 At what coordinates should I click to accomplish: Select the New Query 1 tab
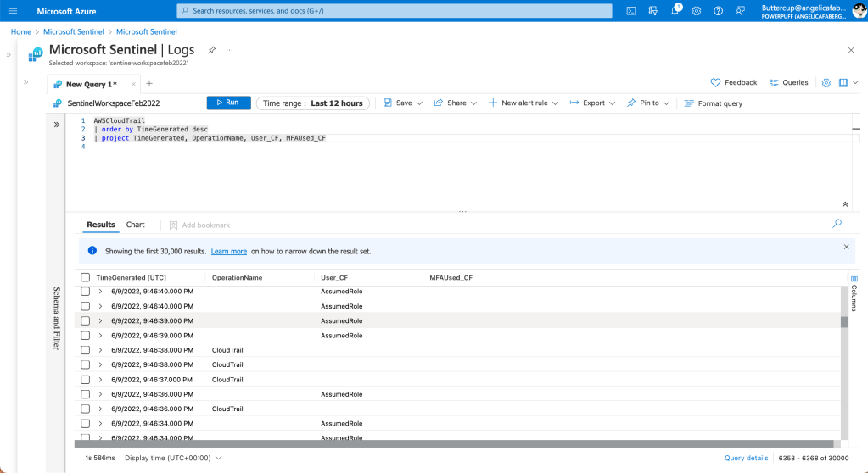[91, 84]
